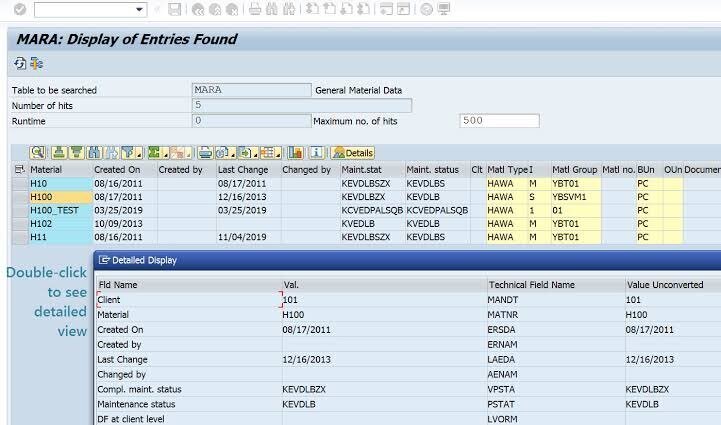721x425 pixels.
Task: Click the Print icon in ALV toolbar
Action: tap(205, 153)
